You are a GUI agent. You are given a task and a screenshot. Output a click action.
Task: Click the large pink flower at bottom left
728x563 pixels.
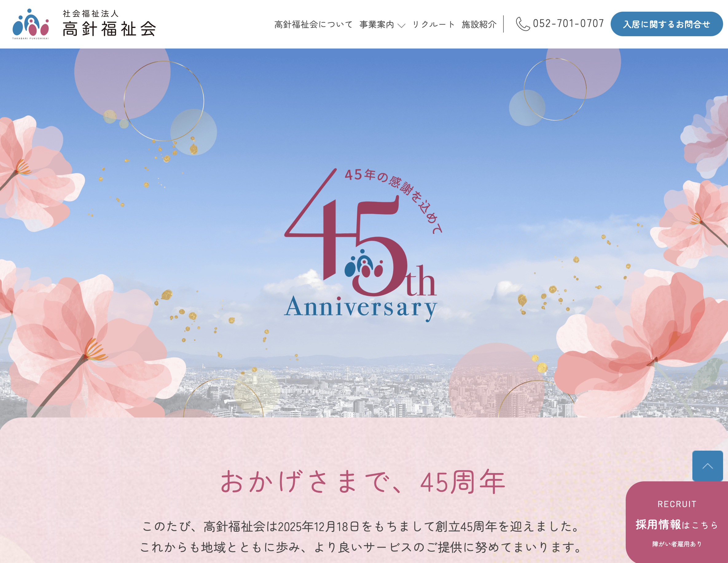pos(90,347)
